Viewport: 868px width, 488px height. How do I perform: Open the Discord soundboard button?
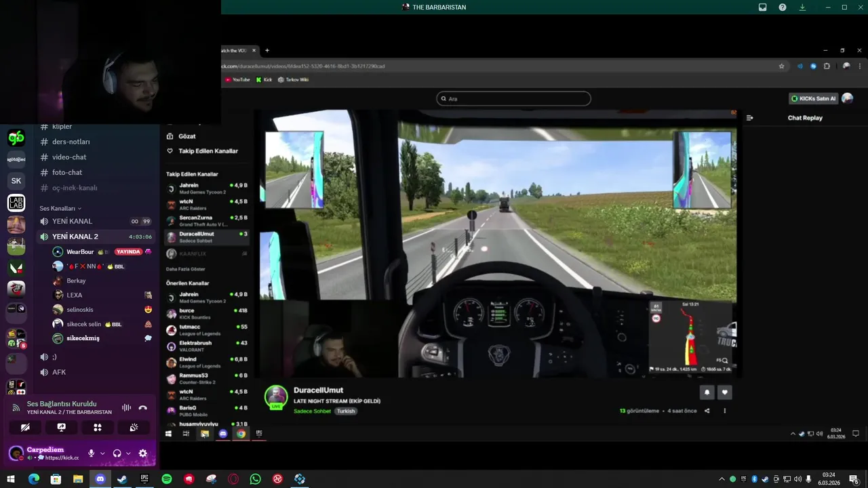coord(134,427)
